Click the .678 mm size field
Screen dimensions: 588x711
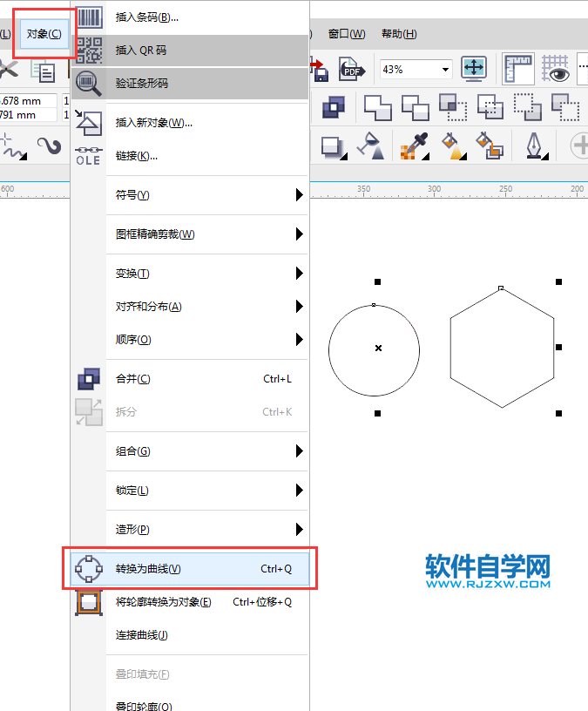28,101
